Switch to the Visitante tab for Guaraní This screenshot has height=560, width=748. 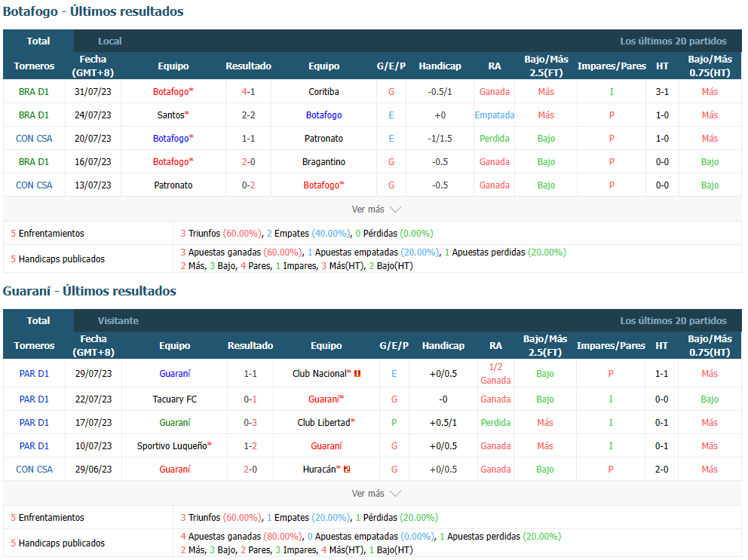tap(118, 320)
